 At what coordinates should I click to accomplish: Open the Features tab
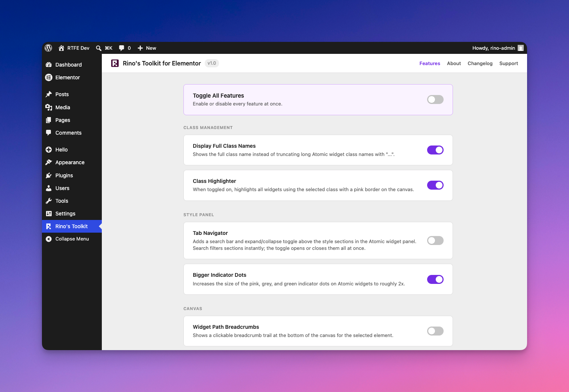pyautogui.click(x=430, y=63)
